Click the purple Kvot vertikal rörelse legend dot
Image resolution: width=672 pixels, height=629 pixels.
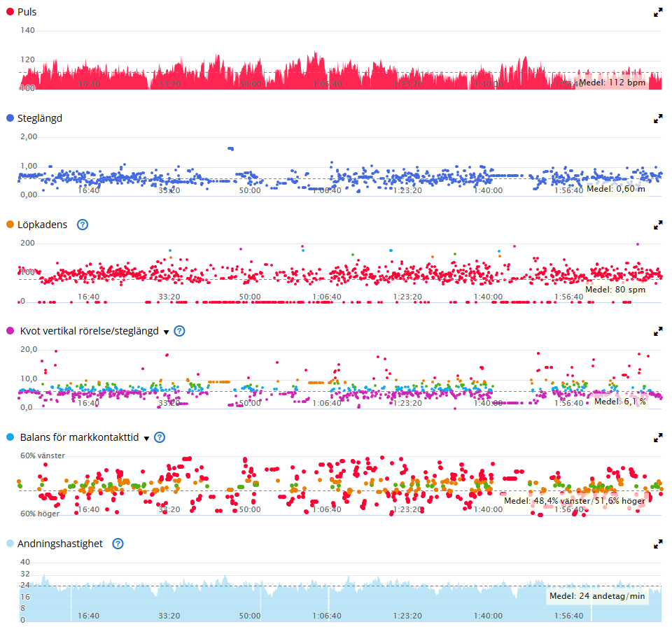(x=10, y=331)
